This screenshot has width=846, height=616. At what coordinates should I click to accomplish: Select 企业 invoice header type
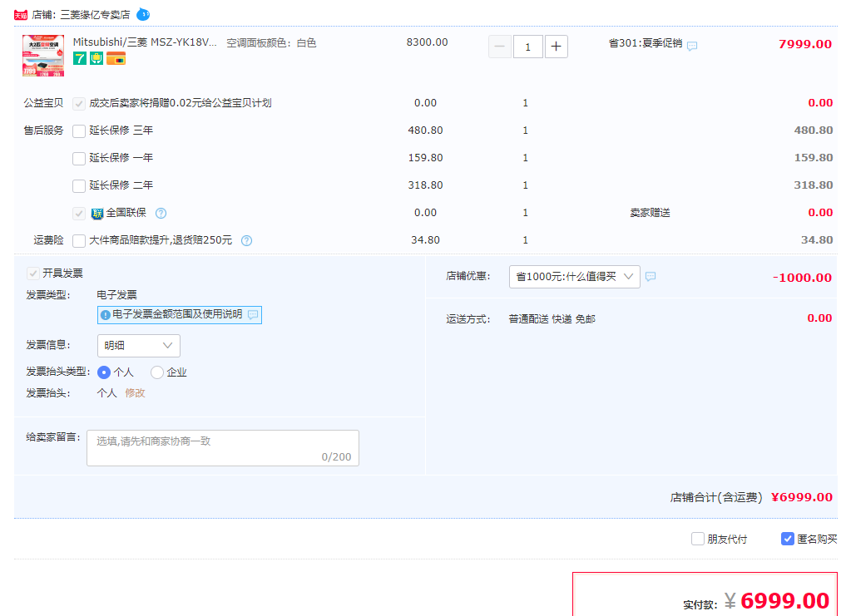[x=157, y=372]
